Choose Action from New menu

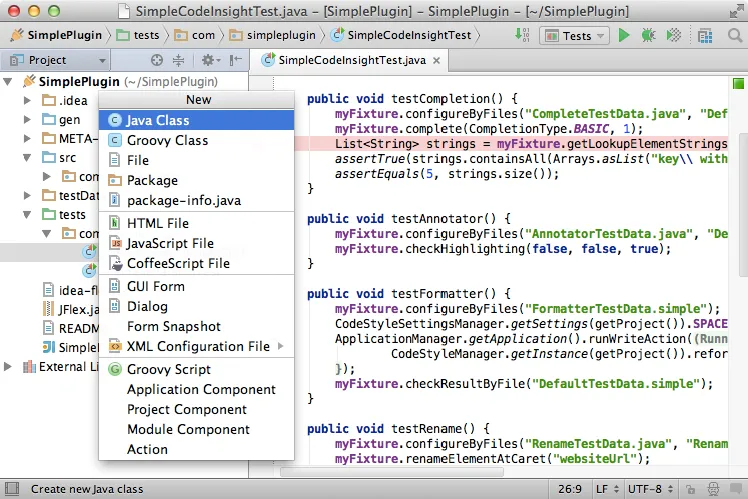click(x=196, y=449)
